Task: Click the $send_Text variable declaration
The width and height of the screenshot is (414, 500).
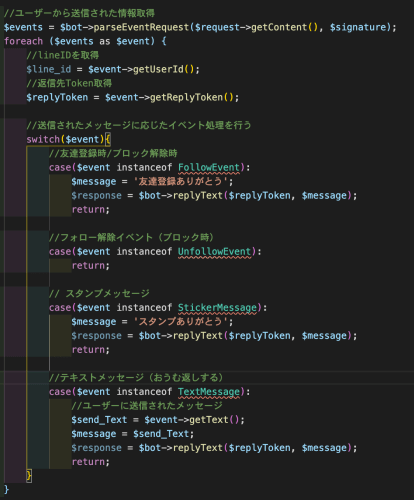Action: [99, 419]
